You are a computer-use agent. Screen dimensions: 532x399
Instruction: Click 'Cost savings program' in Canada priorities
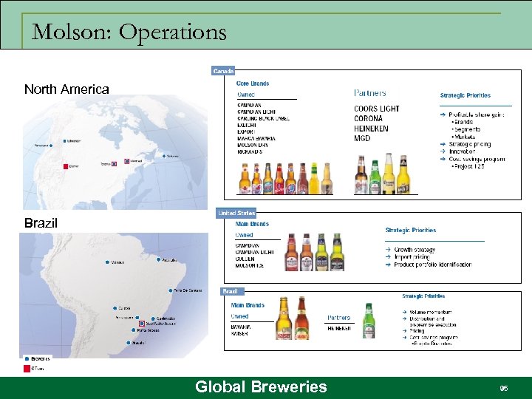click(x=477, y=159)
